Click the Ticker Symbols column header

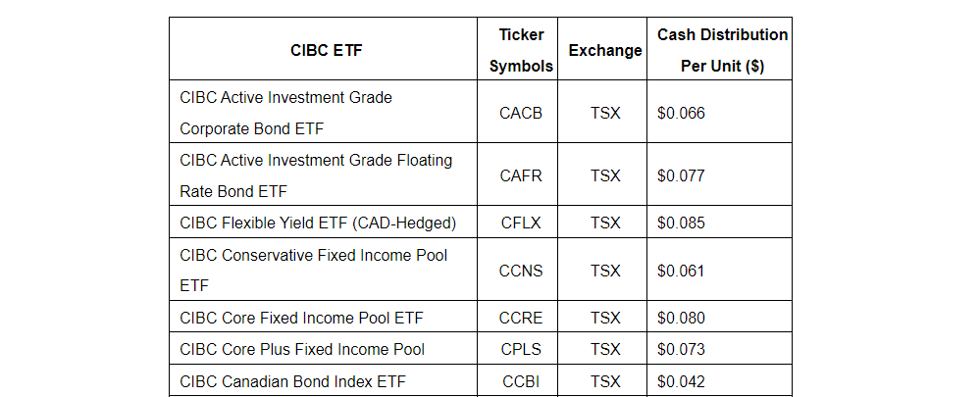click(521, 50)
